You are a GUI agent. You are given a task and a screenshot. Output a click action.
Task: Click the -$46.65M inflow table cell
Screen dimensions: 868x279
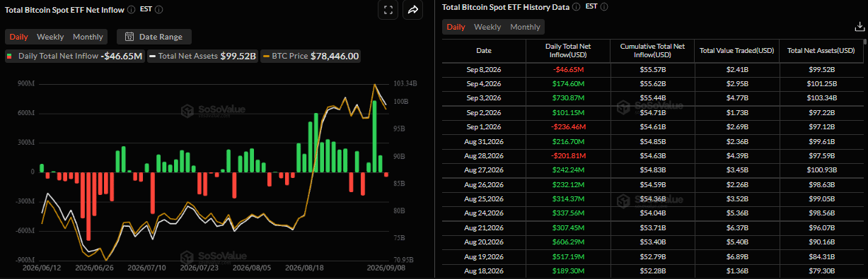(568, 70)
